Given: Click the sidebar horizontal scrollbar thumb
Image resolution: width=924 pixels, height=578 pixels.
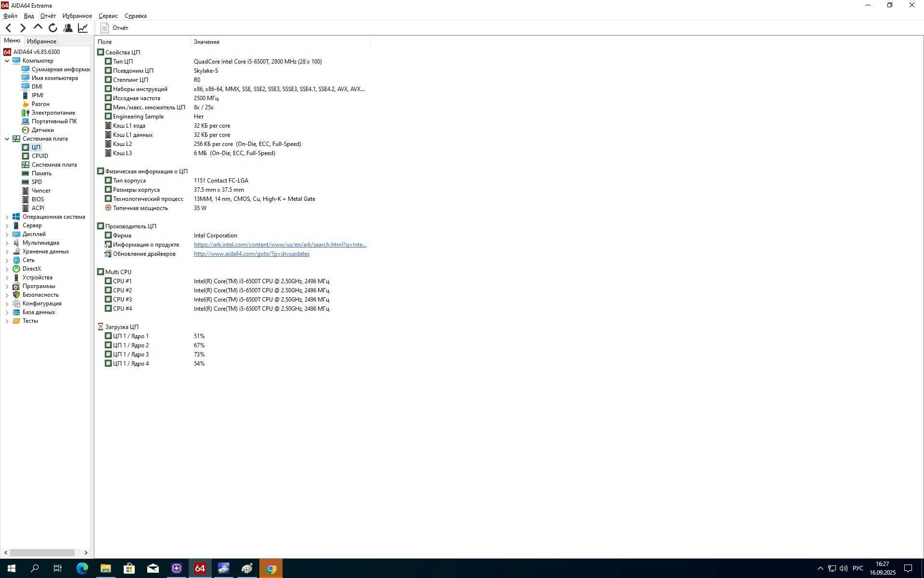Looking at the screenshot, I should coord(42,552).
